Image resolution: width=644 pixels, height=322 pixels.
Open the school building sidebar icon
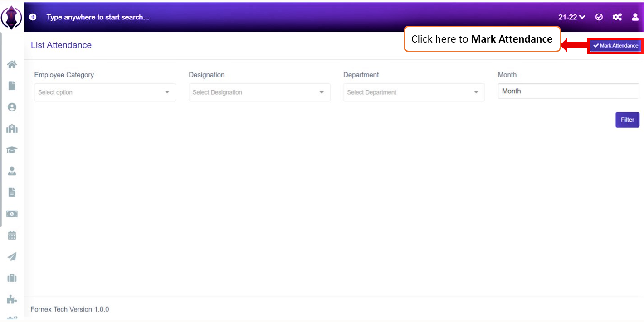coord(12,129)
